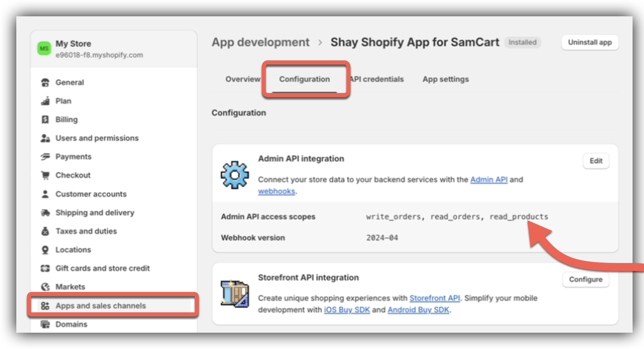The width and height of the screenshot is (644, 349).
Task: Click the Taxes and duties icon
Action: [x=45, y=231]
